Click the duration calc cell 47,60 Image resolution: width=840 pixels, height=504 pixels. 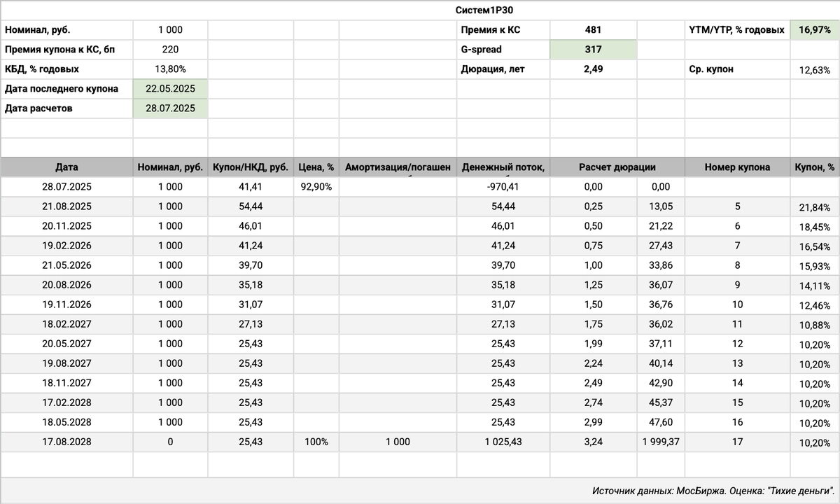[660, 422]
